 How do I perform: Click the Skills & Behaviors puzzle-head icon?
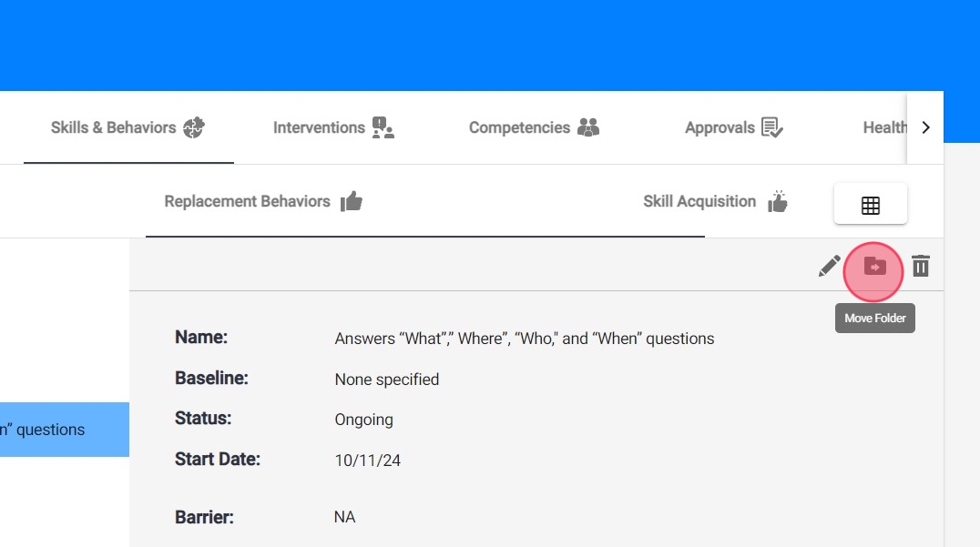(x=194, y=128)
